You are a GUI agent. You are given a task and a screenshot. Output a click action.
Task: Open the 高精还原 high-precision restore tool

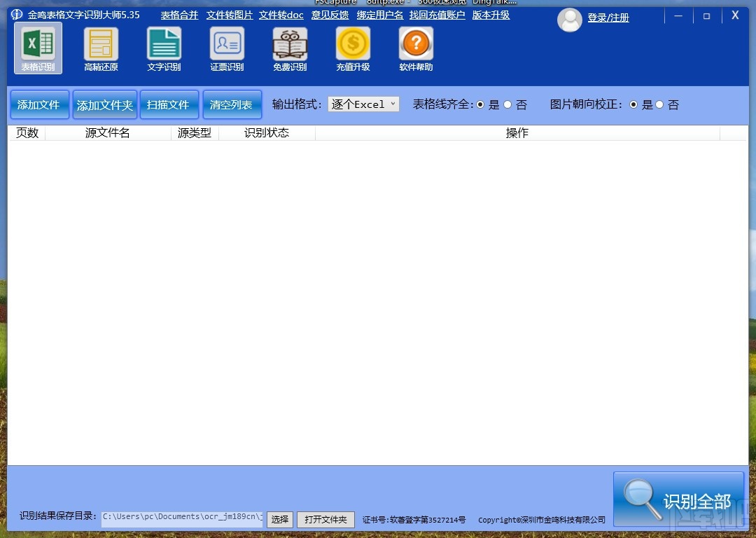coord(101,47)
